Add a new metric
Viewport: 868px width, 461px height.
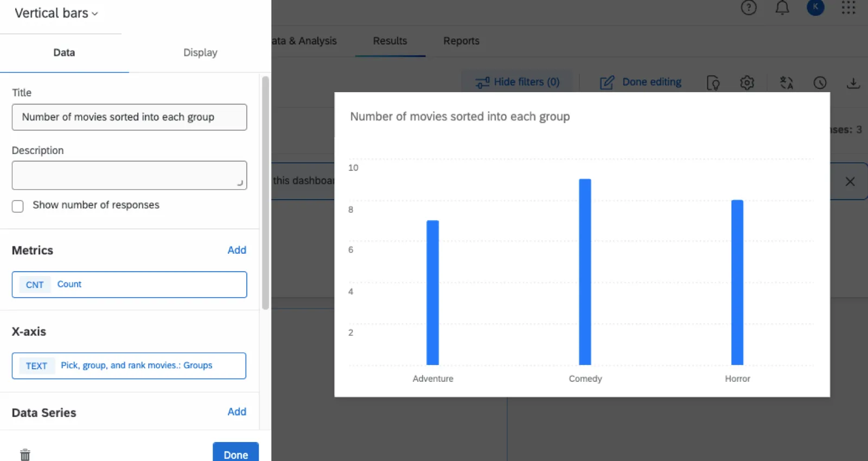click(x=237, y=250)
